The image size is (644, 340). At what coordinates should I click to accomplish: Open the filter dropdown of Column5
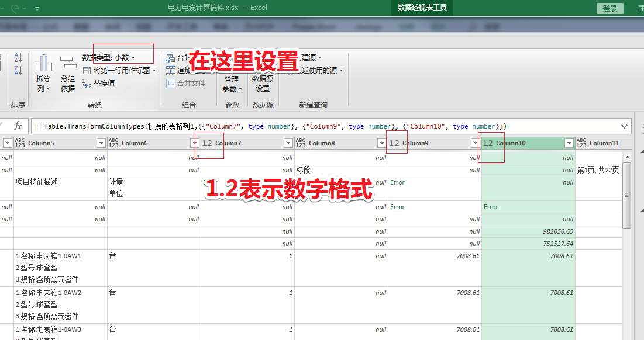pyautogui.click(x=101, y=143)
